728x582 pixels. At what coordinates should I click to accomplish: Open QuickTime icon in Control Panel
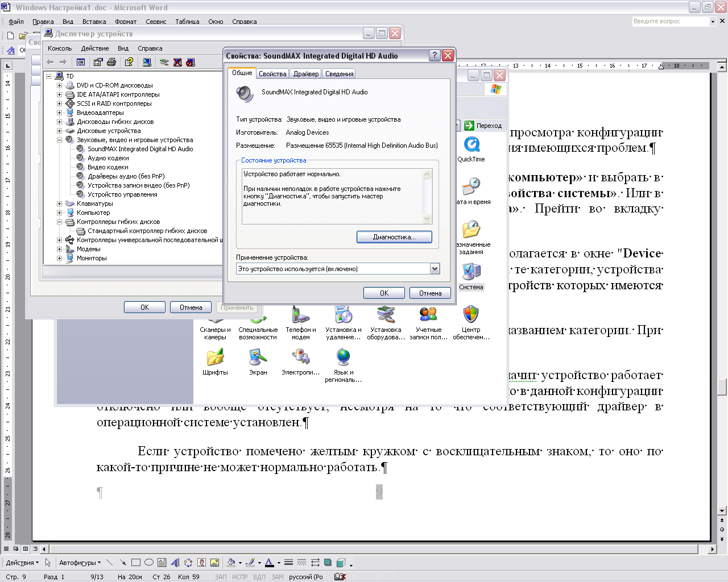point(471,149)
